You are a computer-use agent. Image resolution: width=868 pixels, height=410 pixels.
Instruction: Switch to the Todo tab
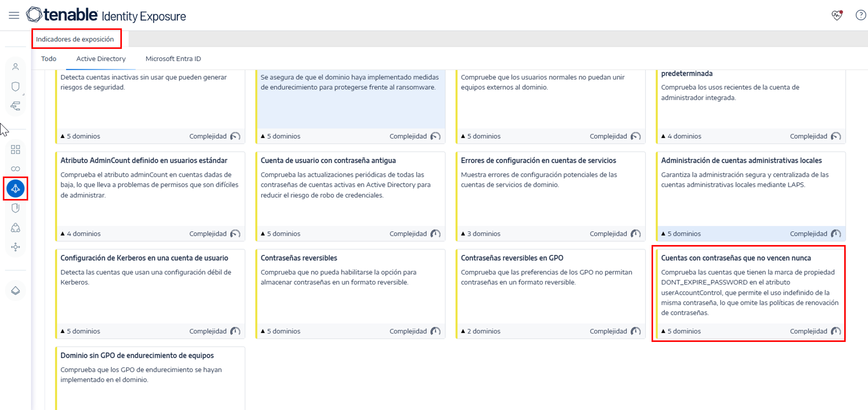[48, 58]
